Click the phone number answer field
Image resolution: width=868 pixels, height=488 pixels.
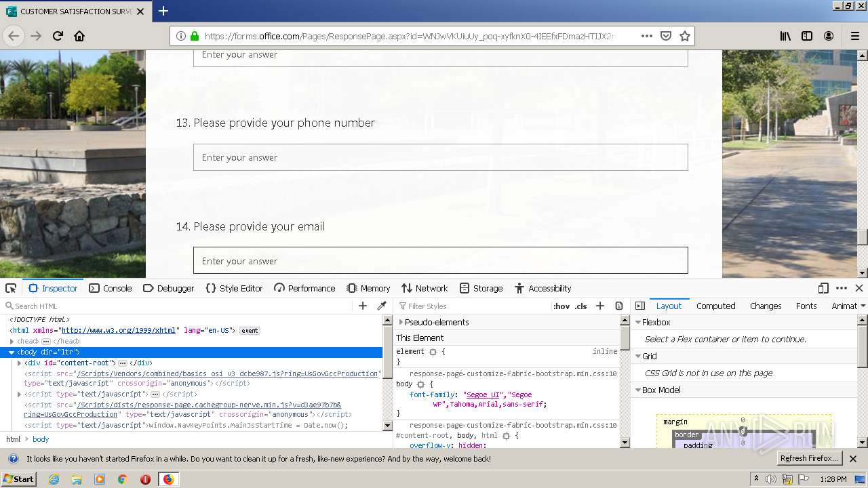pos(441,157)
